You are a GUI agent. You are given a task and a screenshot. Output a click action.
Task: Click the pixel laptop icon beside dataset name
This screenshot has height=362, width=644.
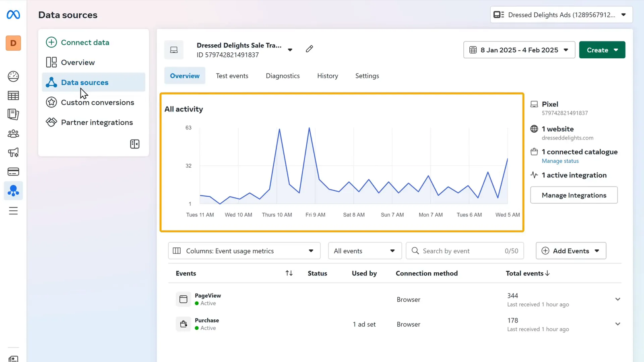pos(174,50)
